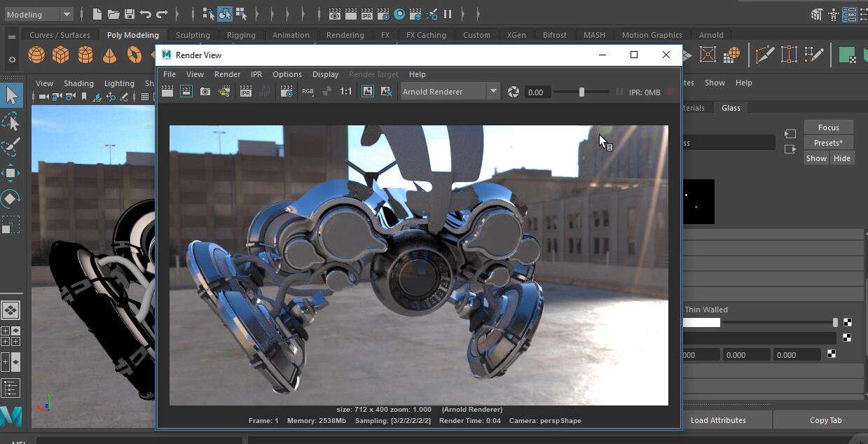Open the Arnold Renderer selection dropdown

coord(492,91)
